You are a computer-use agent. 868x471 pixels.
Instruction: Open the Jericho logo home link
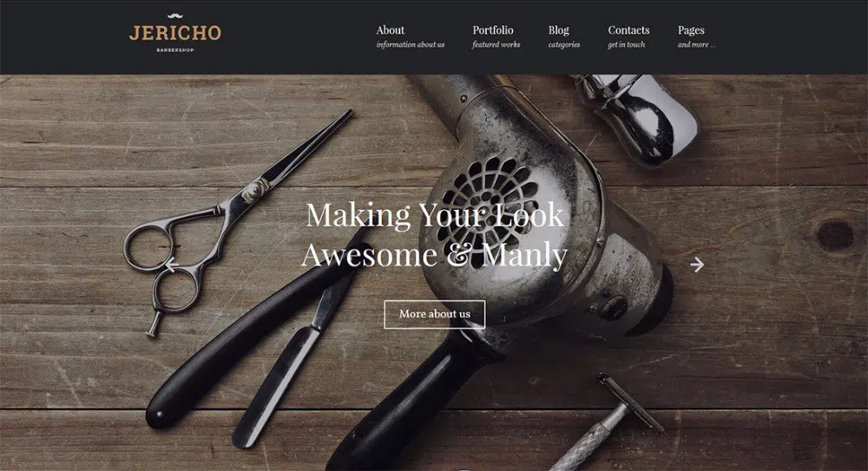[175, 33]
